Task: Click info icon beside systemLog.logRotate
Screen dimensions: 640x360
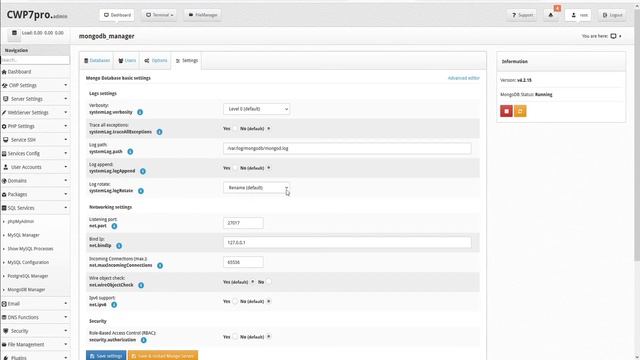Action: pos(141,191)
